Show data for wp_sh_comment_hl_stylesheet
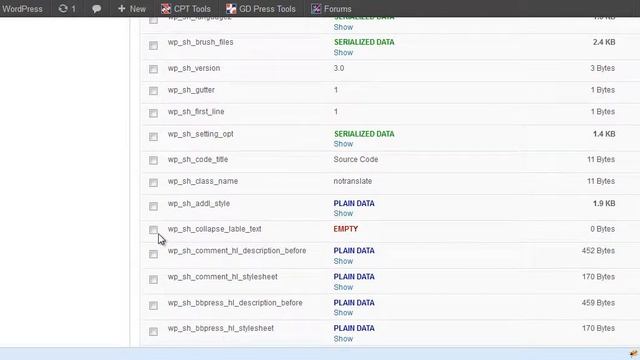640x360 pixels. pyautogui.click(x=343, y=287)
